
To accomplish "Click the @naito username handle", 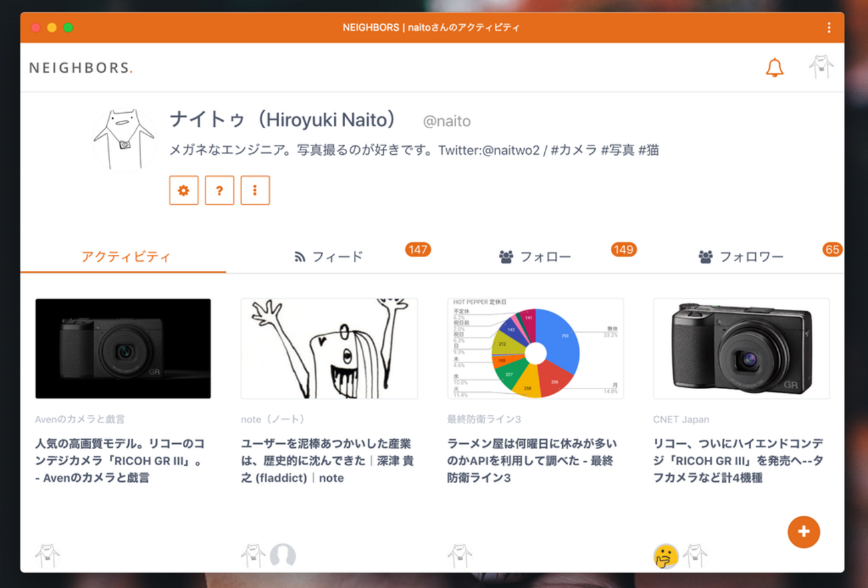I will pos(447,121).
